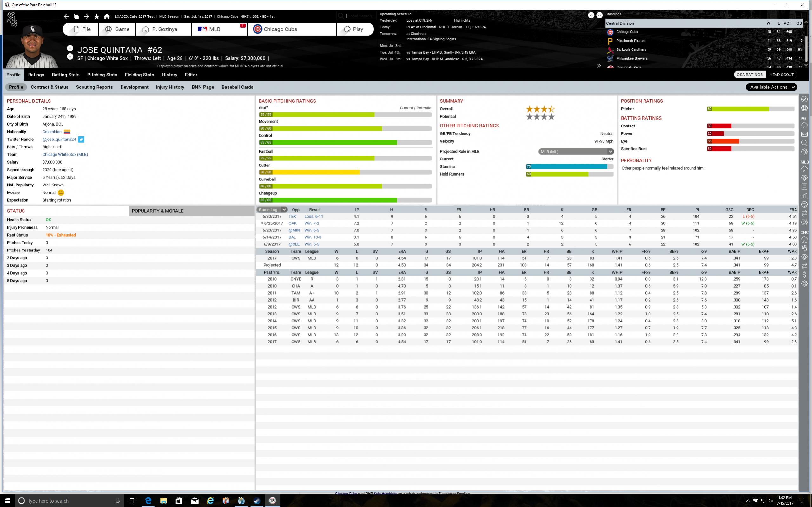Click the back arrow navigation icon
The height and width of the screenshot is (507, 812).
pos(66,16)
